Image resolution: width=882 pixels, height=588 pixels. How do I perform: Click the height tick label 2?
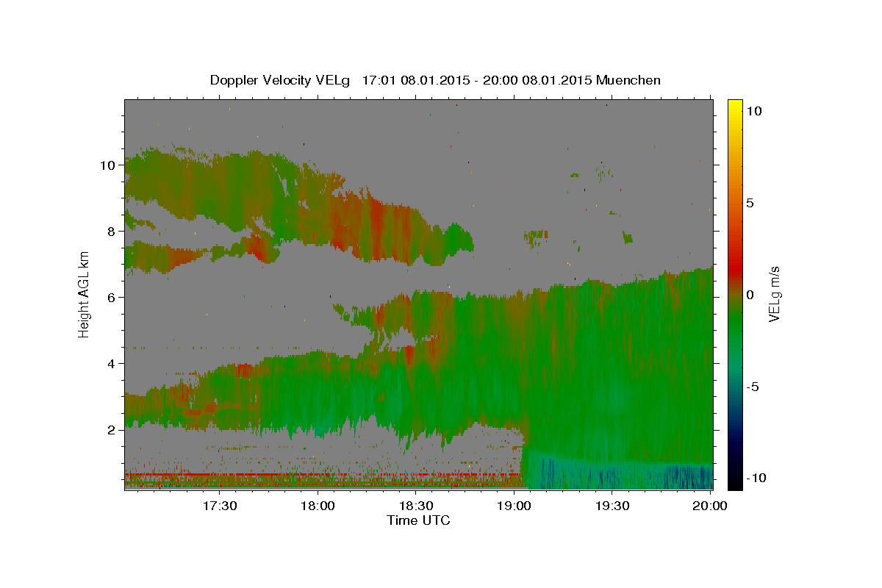111,429
